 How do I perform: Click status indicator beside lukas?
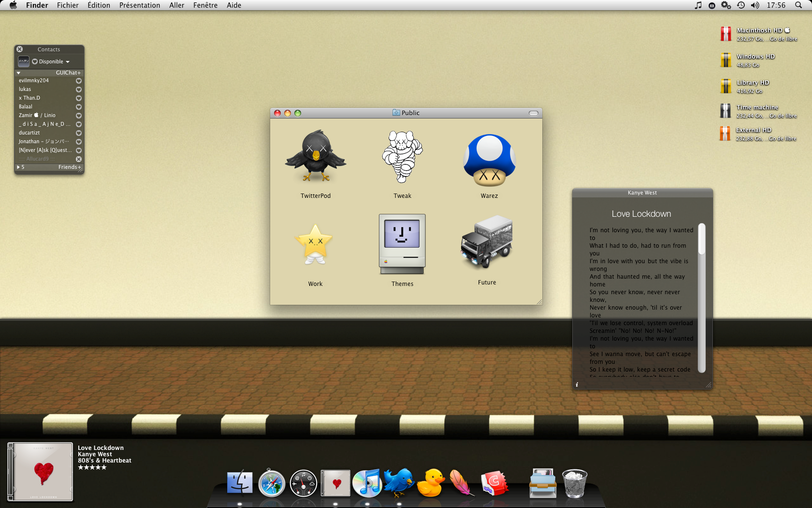coord(79,90)
